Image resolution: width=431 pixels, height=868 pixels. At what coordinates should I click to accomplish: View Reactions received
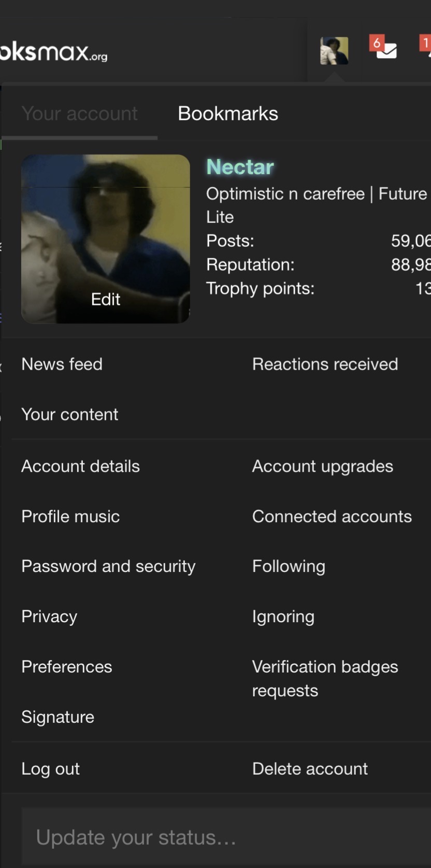tap(325, 364)
